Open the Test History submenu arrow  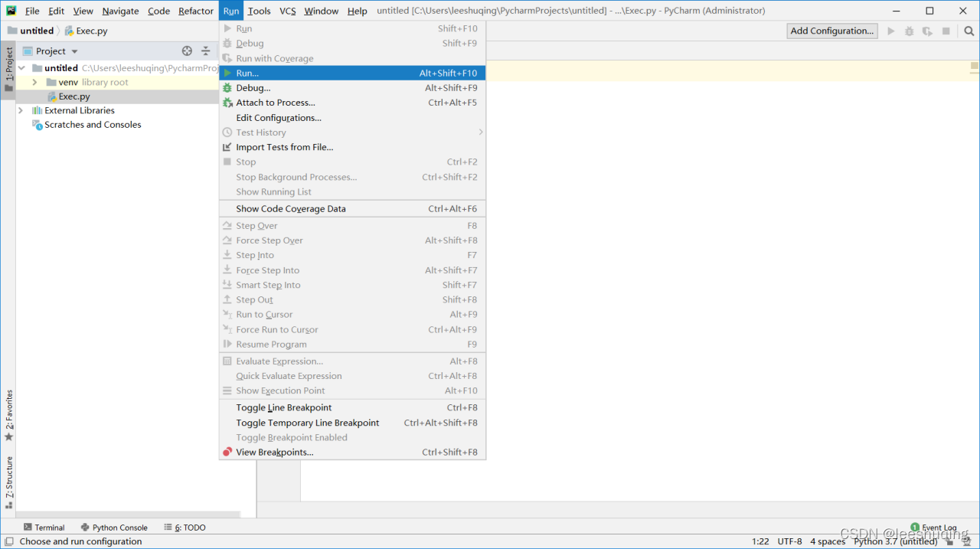tap(480, 132)
